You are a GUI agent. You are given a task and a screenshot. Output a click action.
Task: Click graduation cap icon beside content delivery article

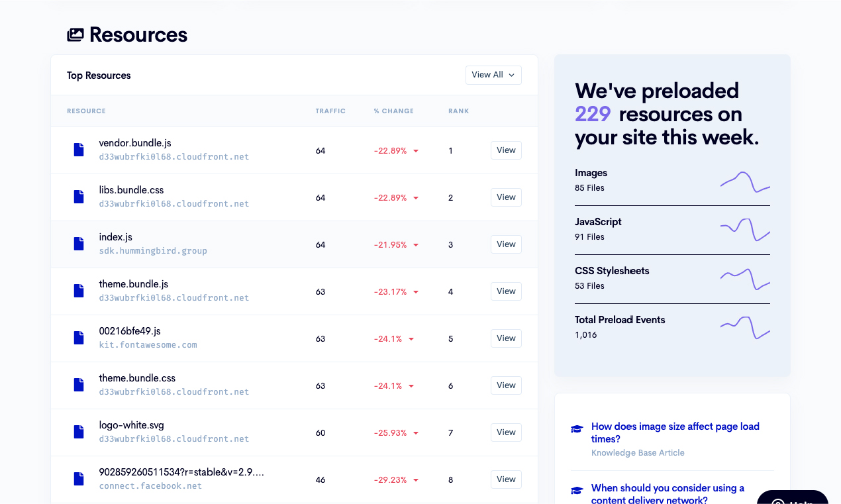click(577, 491)
